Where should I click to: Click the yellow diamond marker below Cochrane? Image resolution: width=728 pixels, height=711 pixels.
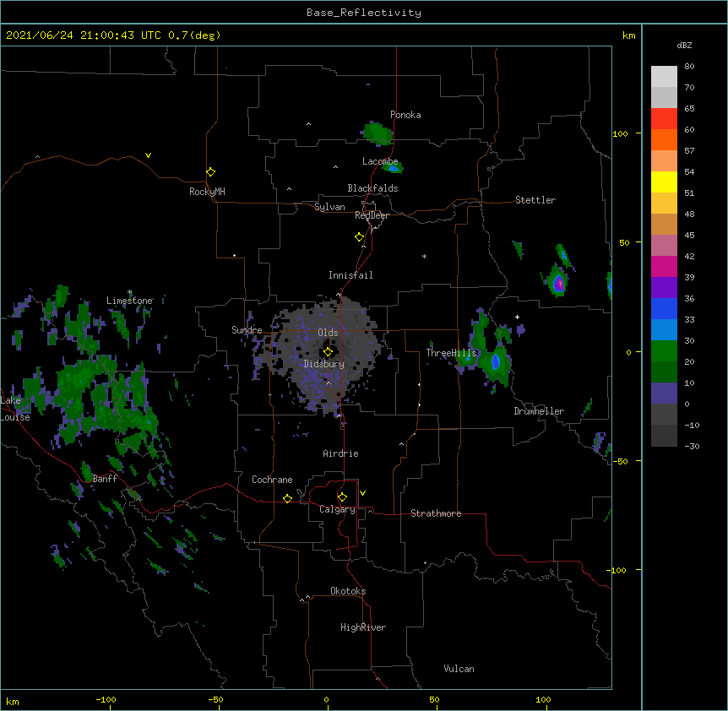pos(287,498)
